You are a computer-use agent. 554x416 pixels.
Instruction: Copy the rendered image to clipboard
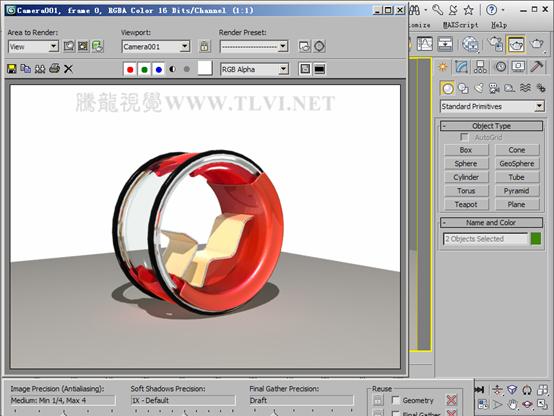tap(25, 69)
